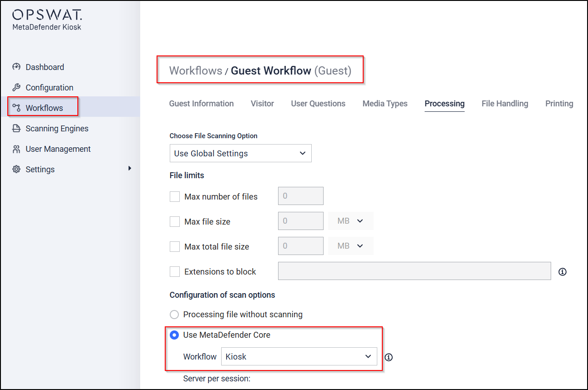Switch to Media Types tab
588x390 pixels.
click(x=385, y=104)
